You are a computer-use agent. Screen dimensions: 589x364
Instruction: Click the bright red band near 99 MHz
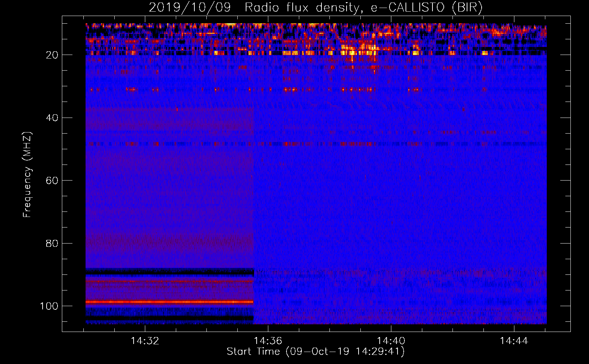click(169, 302)
